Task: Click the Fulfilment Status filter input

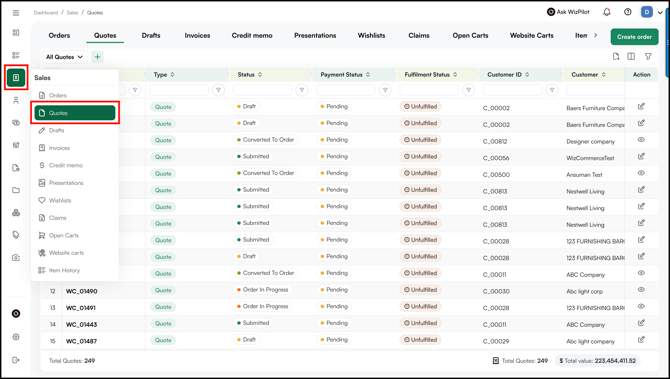Action: click(429, 90)
